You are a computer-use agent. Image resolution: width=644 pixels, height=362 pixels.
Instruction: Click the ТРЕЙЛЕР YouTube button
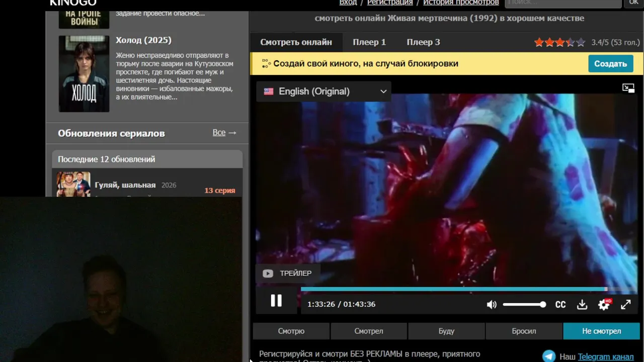(287, 274)
